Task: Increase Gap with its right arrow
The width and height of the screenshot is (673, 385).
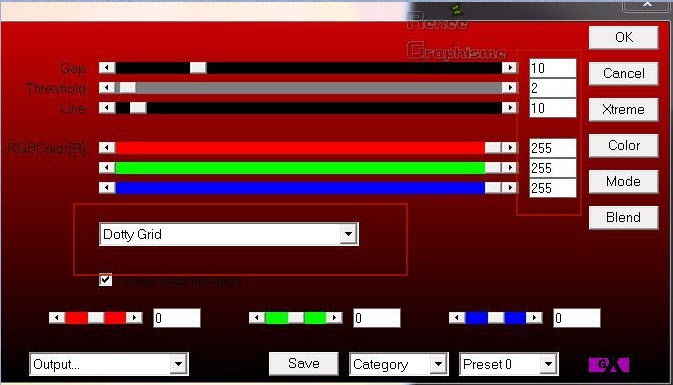Action: point(509,68)
